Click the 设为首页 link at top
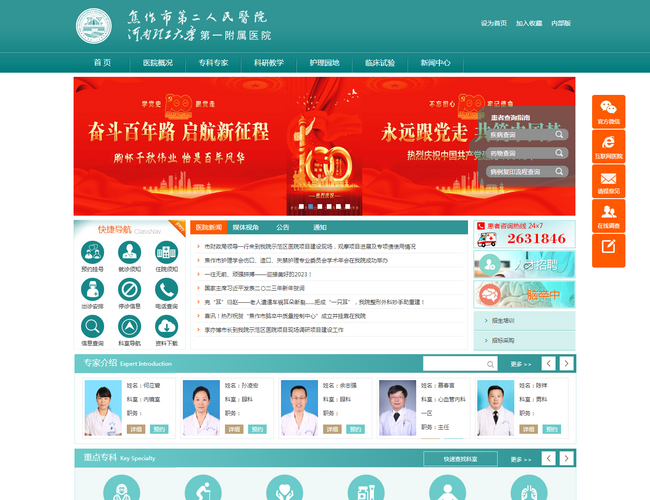 493,22
